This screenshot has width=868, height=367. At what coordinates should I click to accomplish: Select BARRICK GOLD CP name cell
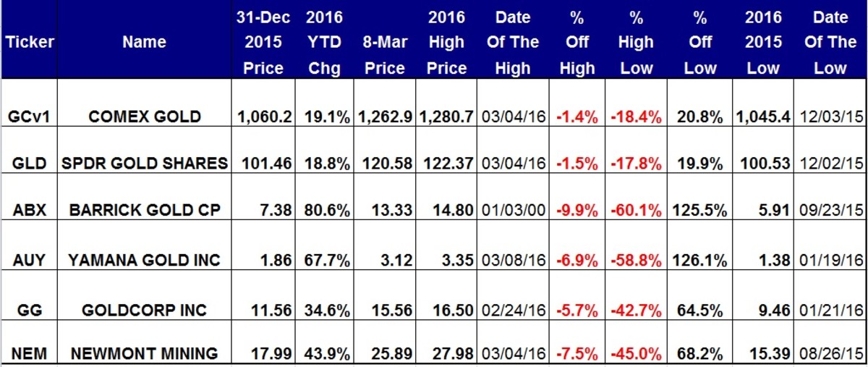point(144,211)
